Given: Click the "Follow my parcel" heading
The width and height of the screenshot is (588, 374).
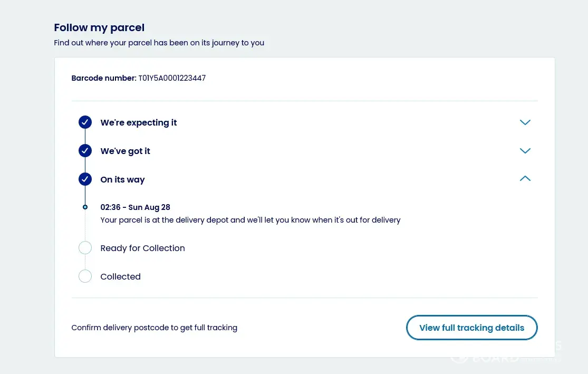Looking at the screenshot, I should click(x=99, y=27).
